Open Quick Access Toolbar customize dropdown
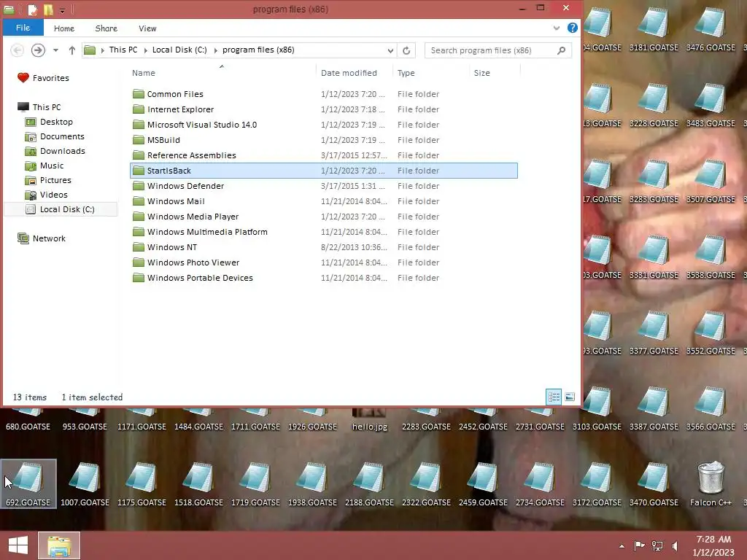Screen dimensions: 747x560 click(x=63, y=10)
